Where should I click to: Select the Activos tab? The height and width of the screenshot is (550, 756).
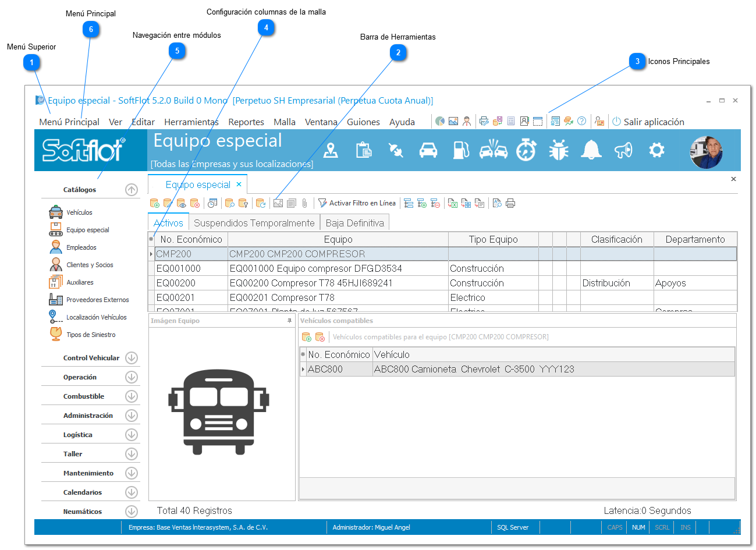pos(168,223)
